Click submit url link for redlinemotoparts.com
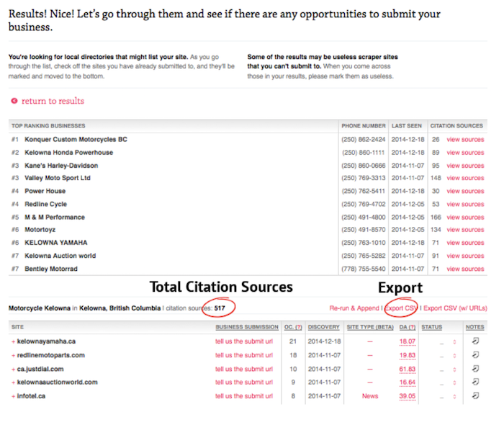Image resolution: width=504 pixels, height=425 pixels. [244, 355]
